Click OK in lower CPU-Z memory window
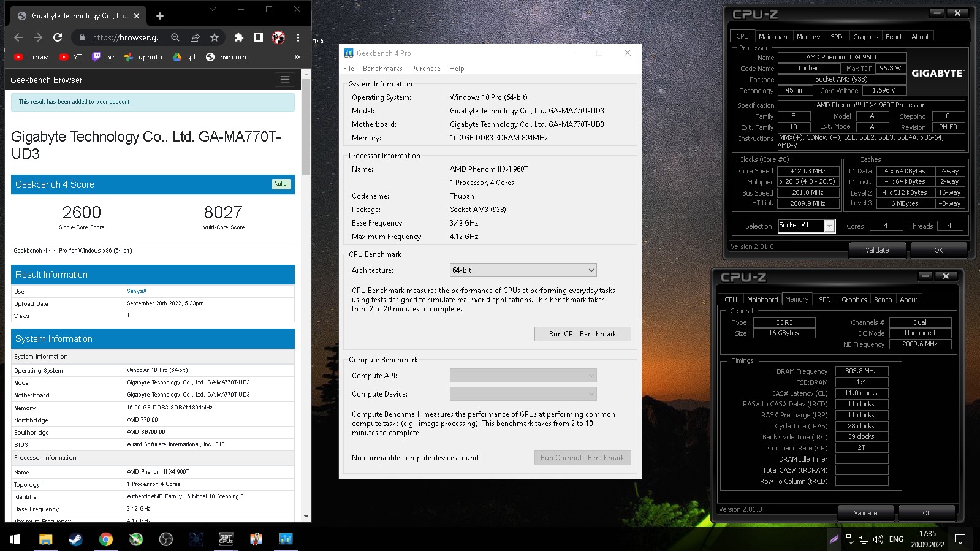The height and width of the screenshot is (551, 980). click(927, 513)
